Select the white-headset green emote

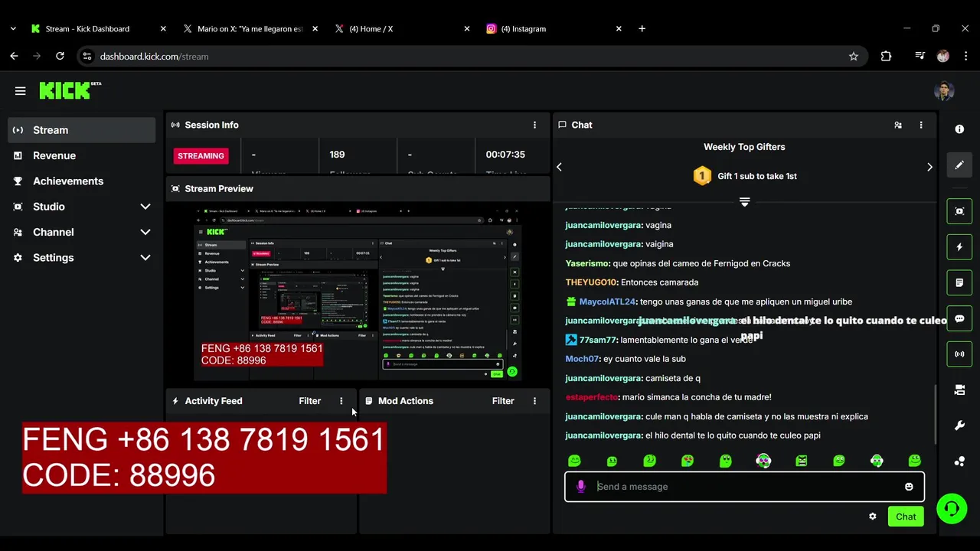877,461
